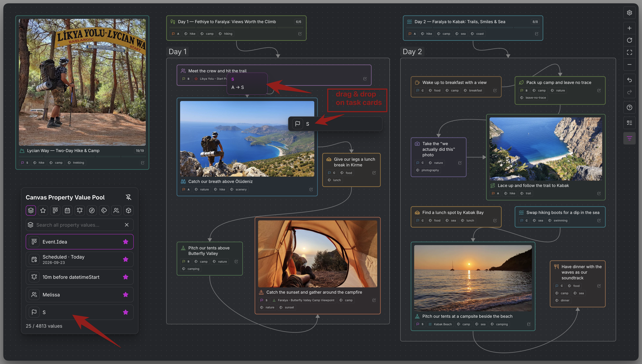Screen dimensions: 642x364
Task: Click Kabak Beach location tag
Action: [x=440, y=324]
